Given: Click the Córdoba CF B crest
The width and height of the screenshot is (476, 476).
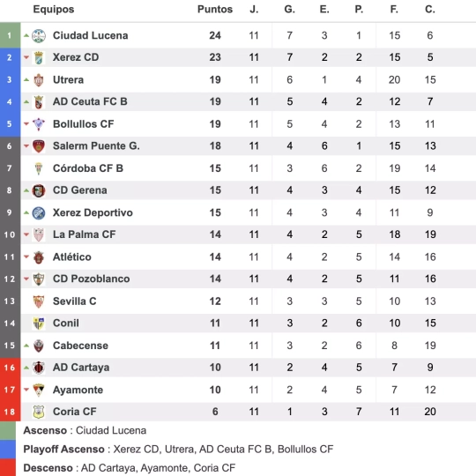Looking at the screenshot, I should (39, 168).
